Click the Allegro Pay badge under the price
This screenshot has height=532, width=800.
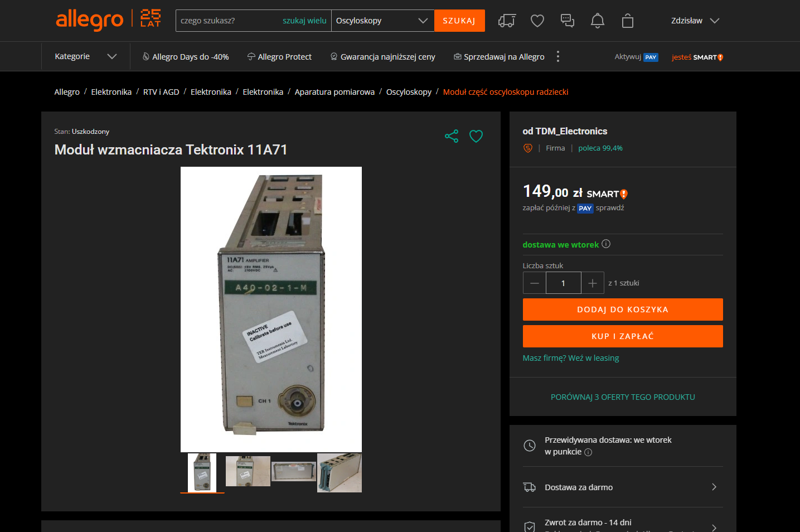[x=585, y=208]
